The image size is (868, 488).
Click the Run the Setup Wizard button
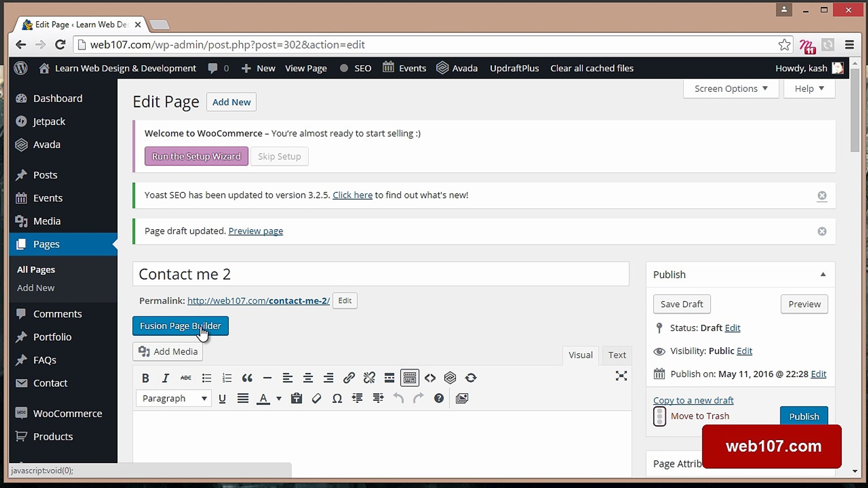click(196, 156)
